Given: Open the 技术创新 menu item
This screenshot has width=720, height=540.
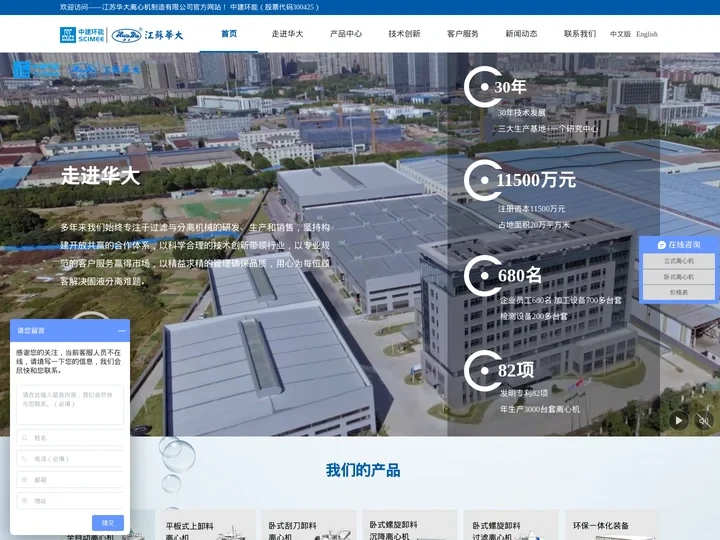Looking at the screenshot, I should click(404, 34).
